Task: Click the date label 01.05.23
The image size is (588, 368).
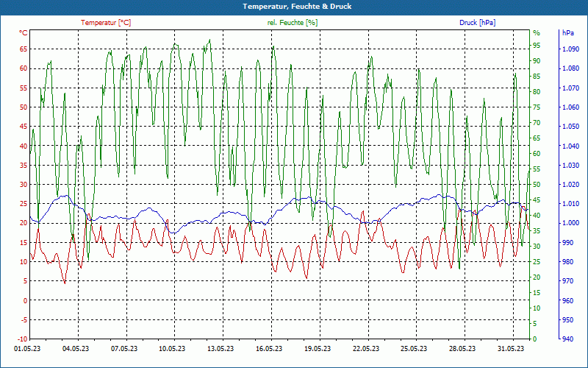Action: tap(27, 349)
